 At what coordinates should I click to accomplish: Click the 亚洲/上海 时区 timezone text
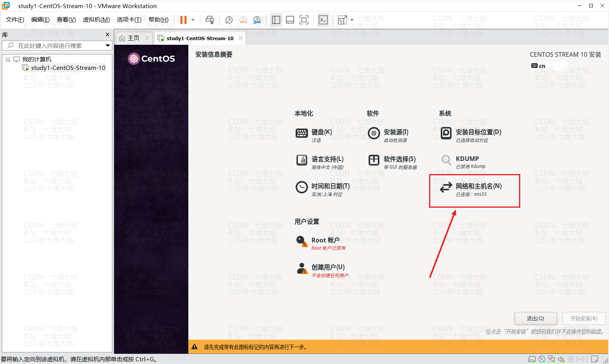[x=327, y=195]
